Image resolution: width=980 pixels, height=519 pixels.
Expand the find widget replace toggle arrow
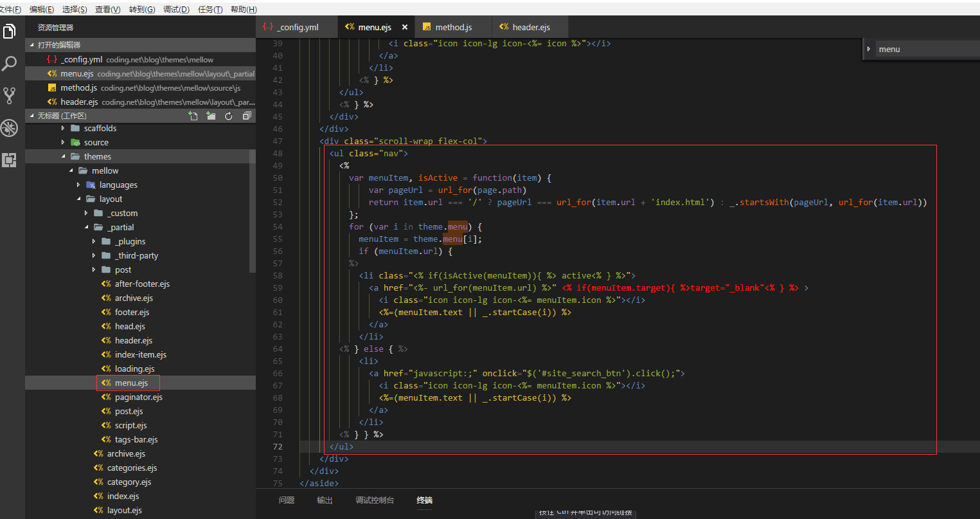[869, 49]
